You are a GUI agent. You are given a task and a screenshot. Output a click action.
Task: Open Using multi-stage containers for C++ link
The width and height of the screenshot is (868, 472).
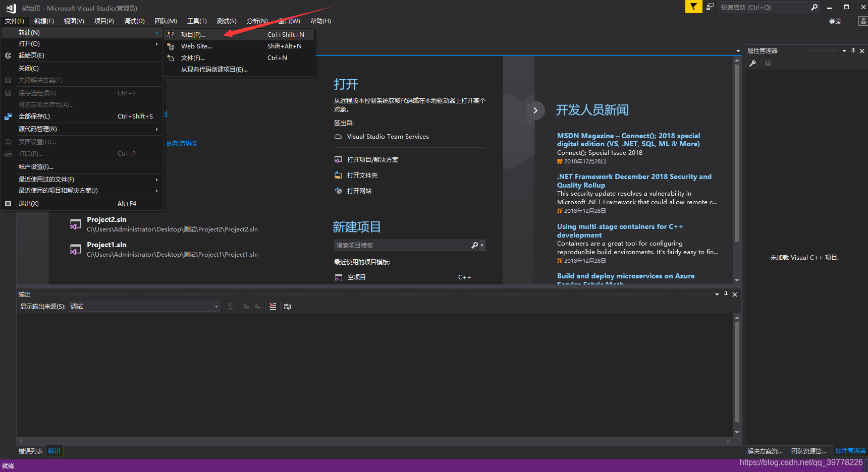(x=620, y=231)
